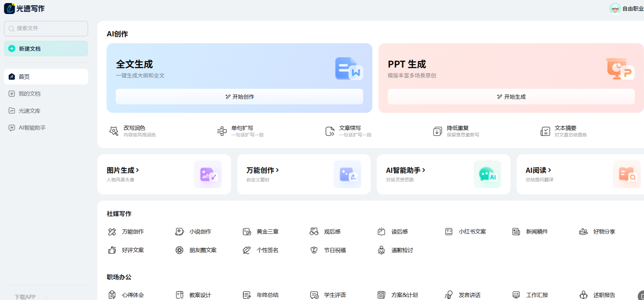
Task: Expand the AI阅读 chevron card
Action: coord(549,170)
